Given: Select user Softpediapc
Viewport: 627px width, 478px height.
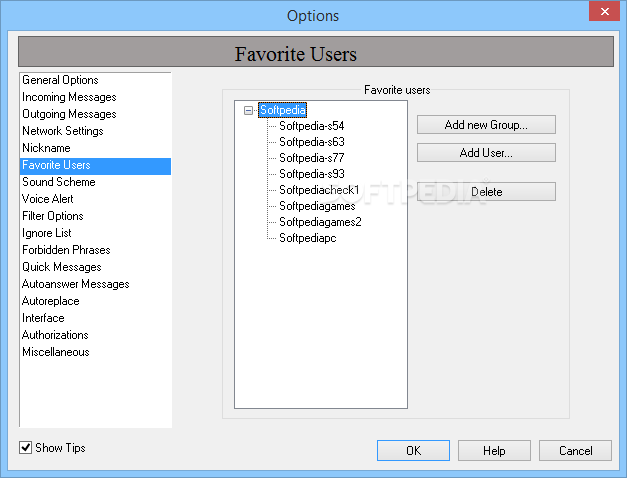Looking at the screenshot, I should click(308, 238).
